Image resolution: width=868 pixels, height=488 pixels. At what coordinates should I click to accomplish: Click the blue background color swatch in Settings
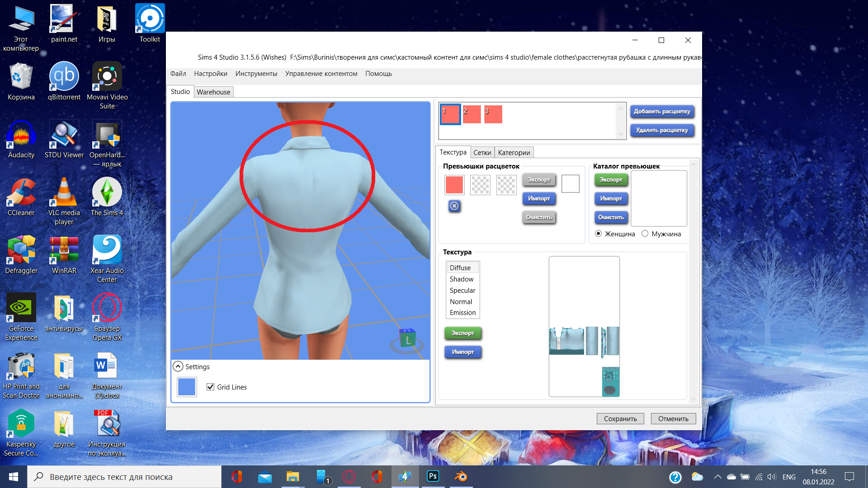pyautogui.click(x=187, y=387)
